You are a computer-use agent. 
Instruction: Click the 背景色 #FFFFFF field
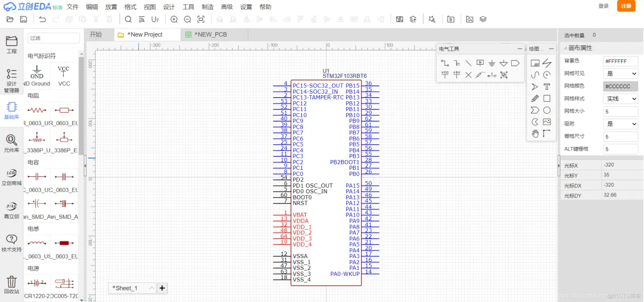(621, 61)
